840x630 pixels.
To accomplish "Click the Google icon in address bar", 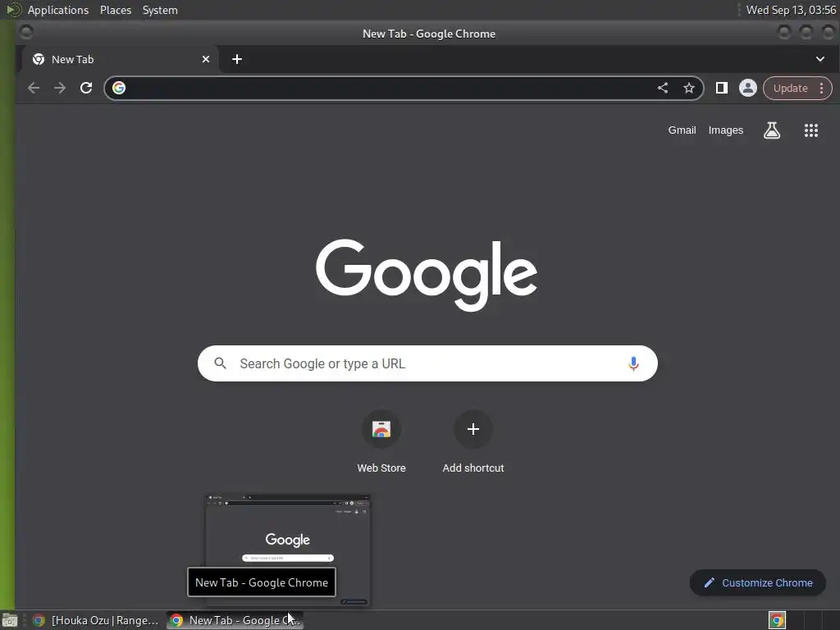I will click(119, 88).
